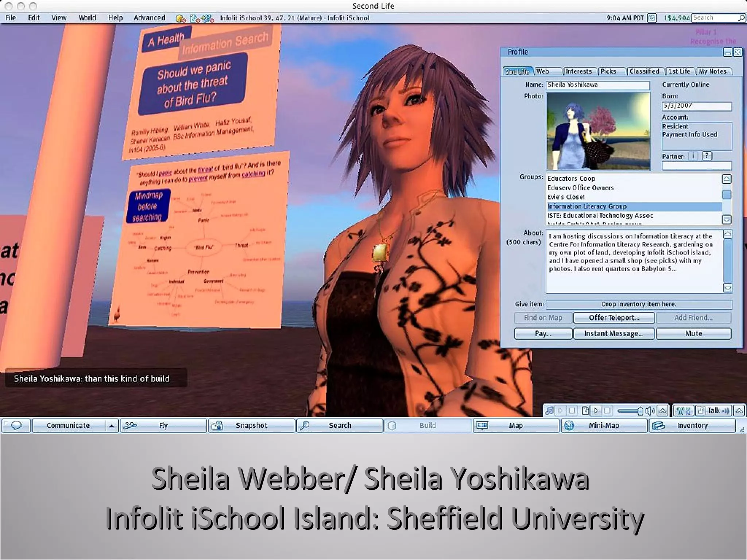Toggle the Talk lock icon
The height and width of the screenshot is (560, 747).
pos(701,411)
